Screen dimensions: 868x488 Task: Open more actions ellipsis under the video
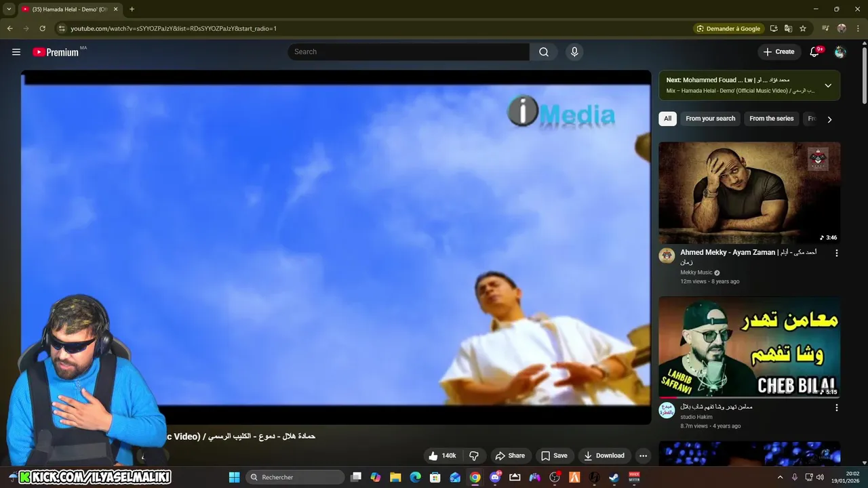[643, 455]
